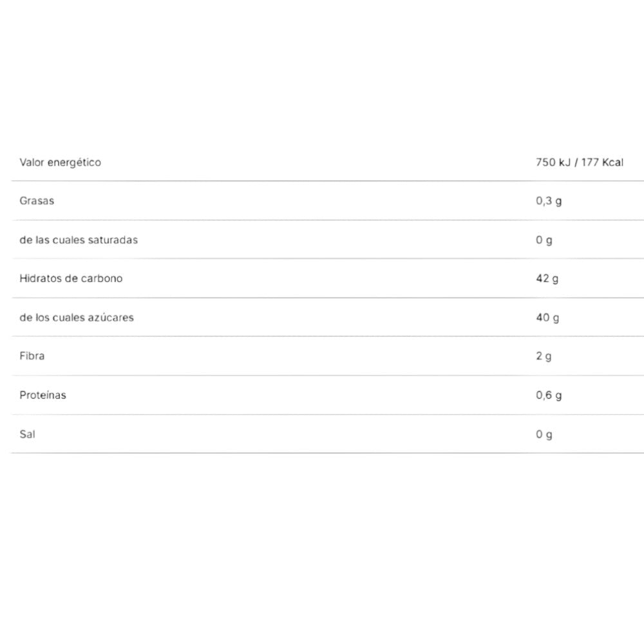Click the "0,6 g" protein value

[549, 395]
